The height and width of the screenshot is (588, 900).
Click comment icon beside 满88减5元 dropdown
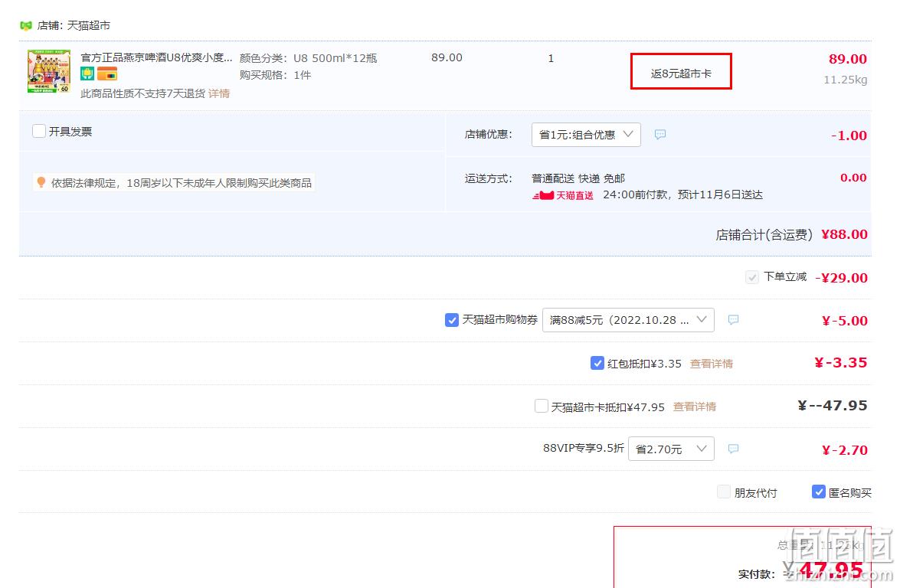(x=733, y=319)
